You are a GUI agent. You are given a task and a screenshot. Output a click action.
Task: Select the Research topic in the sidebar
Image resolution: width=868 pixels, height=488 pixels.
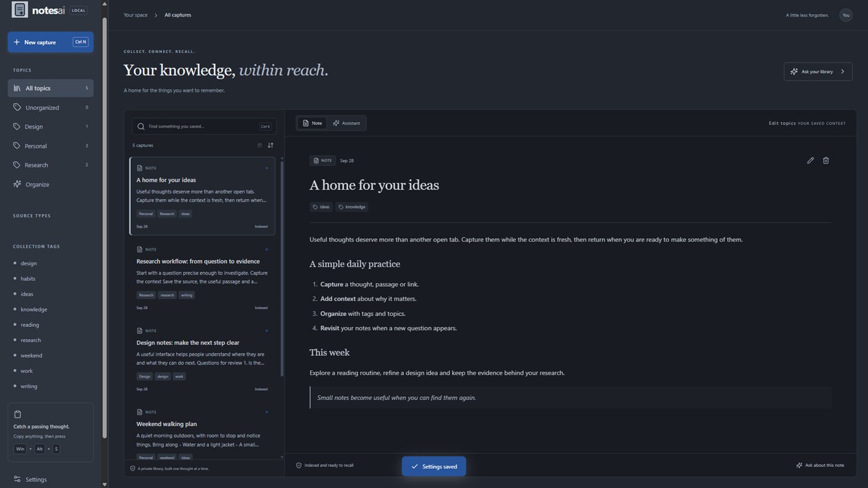pyautogui.click(x=50, y=165)
